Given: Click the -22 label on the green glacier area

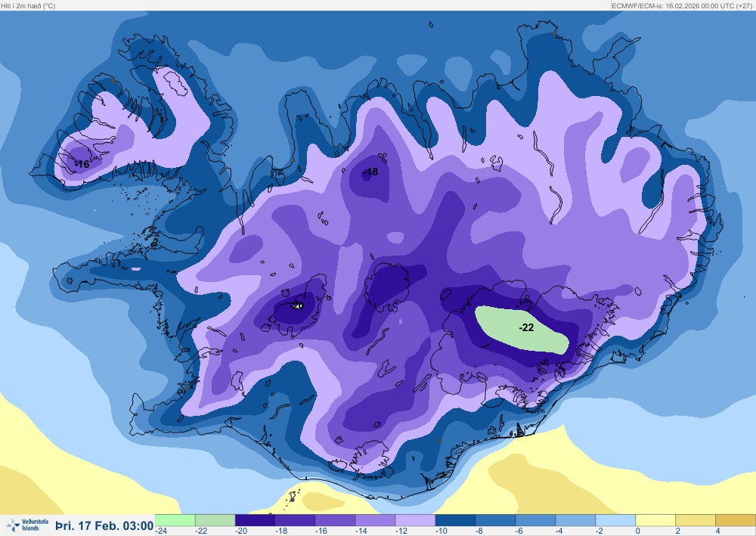Looking at the screenshot, I should point(526,327).
